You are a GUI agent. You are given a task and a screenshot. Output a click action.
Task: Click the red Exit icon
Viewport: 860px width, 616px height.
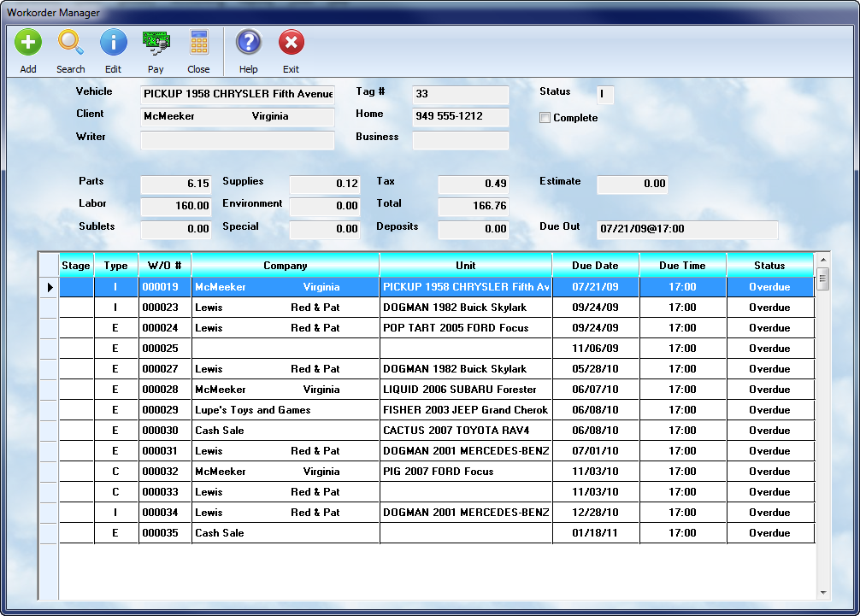(x=291, y=43)
